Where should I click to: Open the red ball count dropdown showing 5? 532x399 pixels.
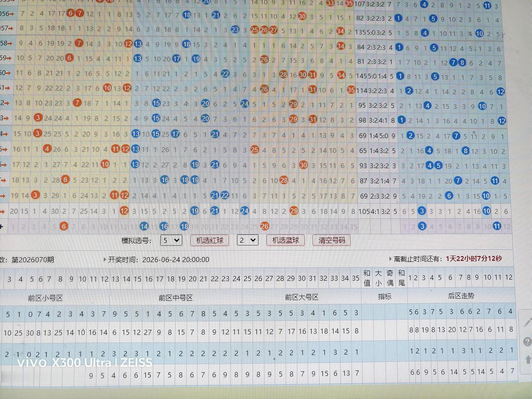click(171, 240)
